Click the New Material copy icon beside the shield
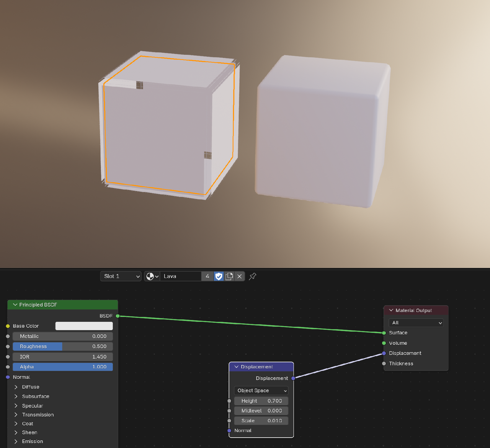This screenshot has height=448, width=490. point(229,276)
